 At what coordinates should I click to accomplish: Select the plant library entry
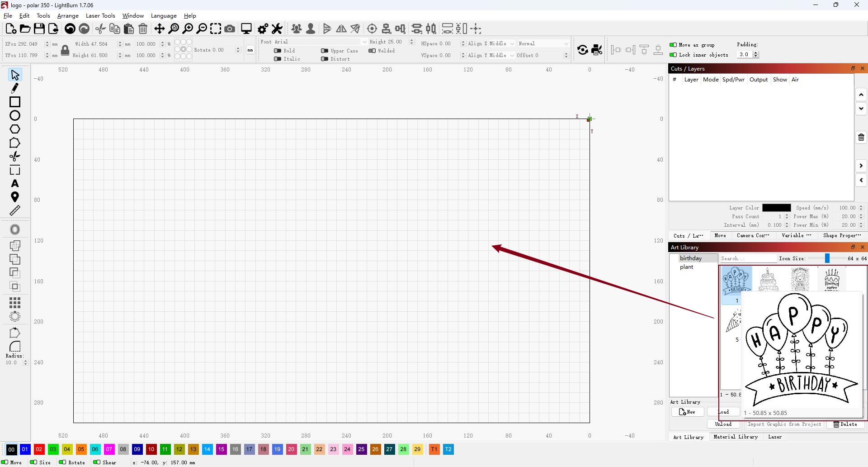(x=686, y=267)
